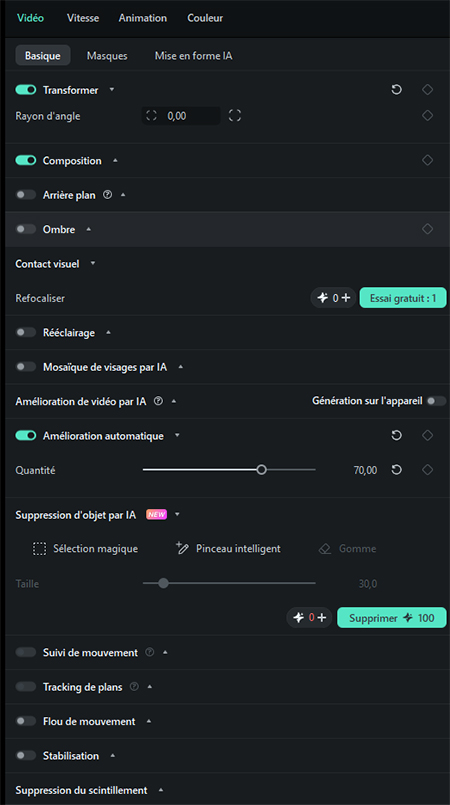The image size is (450, 805).
Task: Select the Sélection magique tool
Action: click(85, 549)
